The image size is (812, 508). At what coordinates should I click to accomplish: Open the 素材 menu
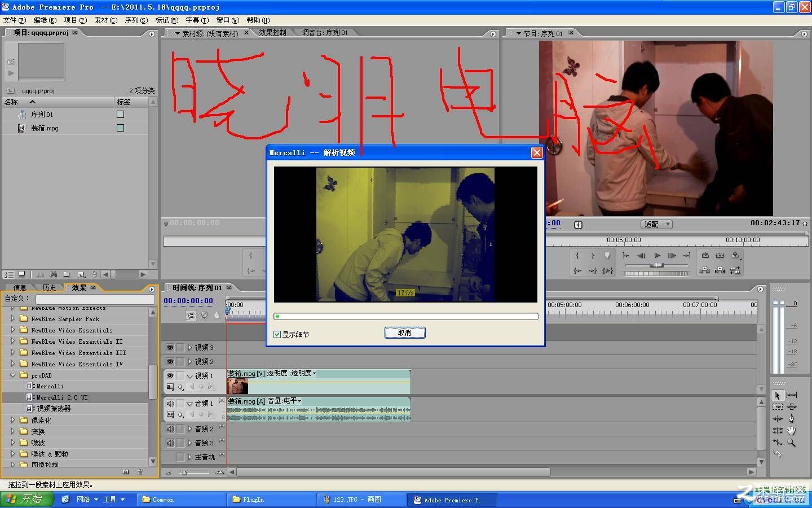click(x=106, y=20)
